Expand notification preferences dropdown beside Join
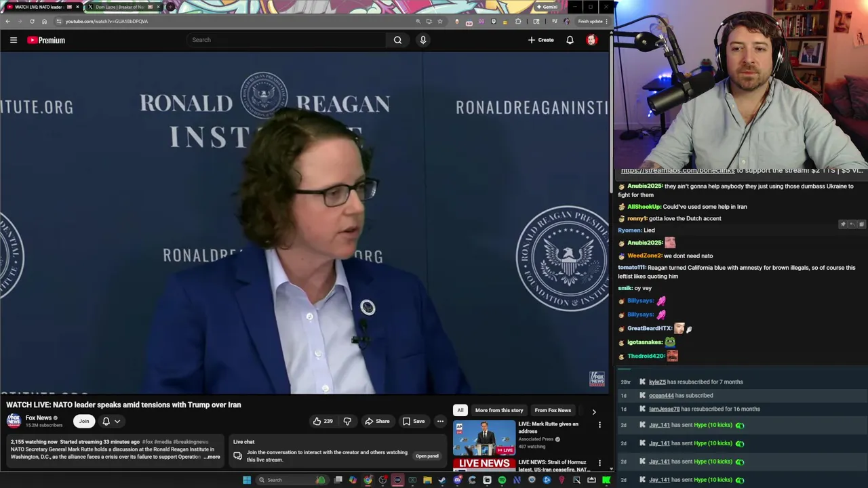868x488 pixels. 117,421
